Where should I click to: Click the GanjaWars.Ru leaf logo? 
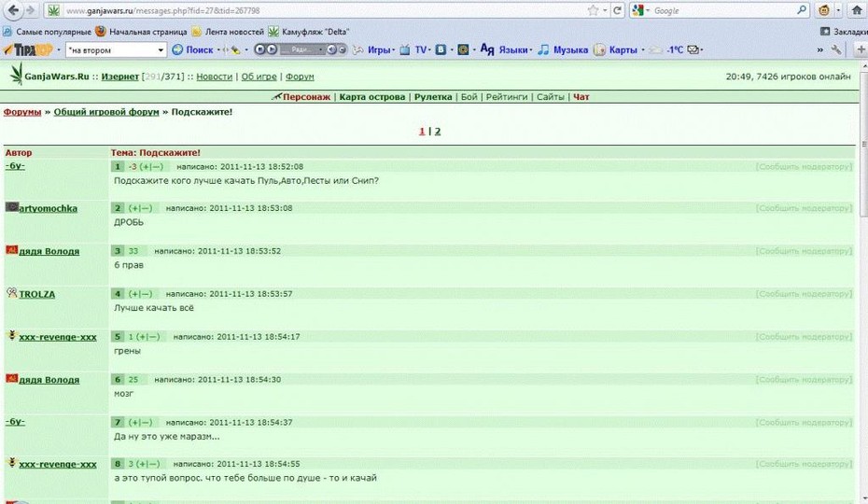pos(18,74)
